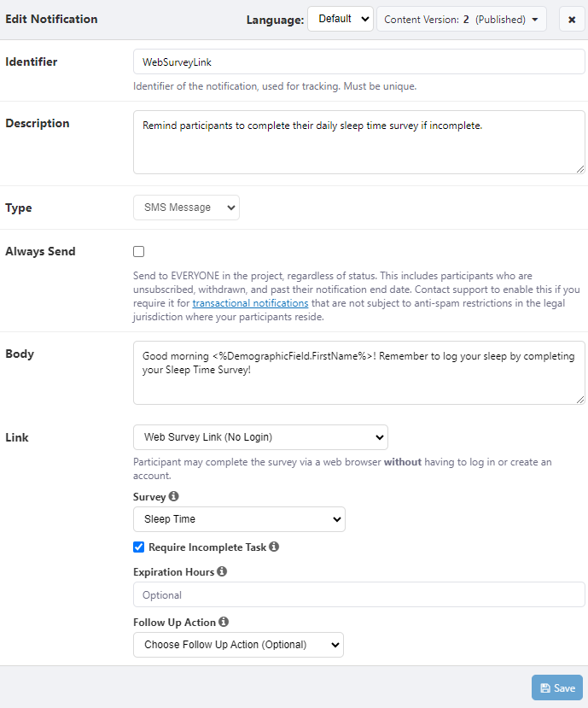Click inside the Description text area
The height and width of the screenshot is (708, 588).
[358, 142]
